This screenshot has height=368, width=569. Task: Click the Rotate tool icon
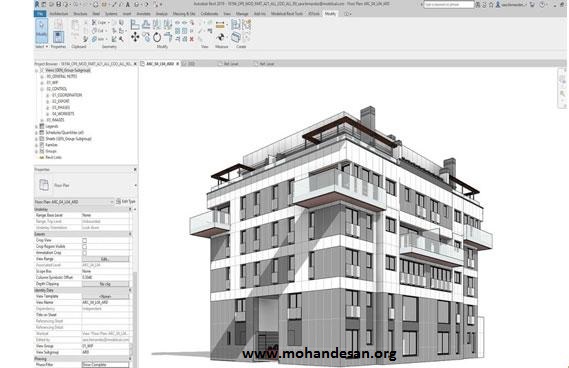157,37
